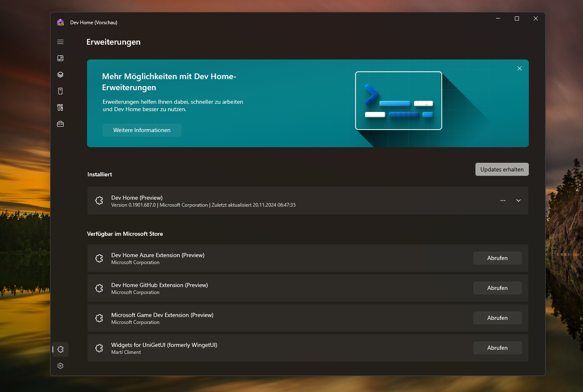Click the terminal illustration in the banner
The width and height of the screenshot is (583, 392).
pos(399,100)
